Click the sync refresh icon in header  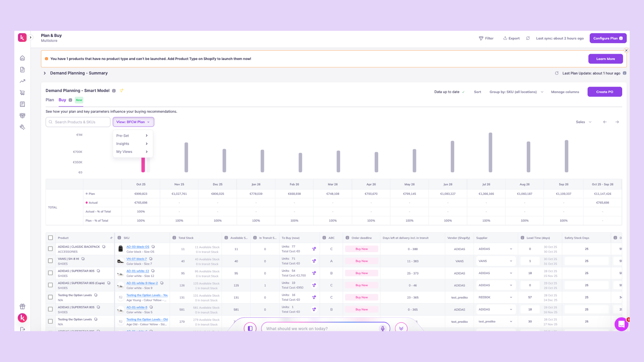coord(528,38)
